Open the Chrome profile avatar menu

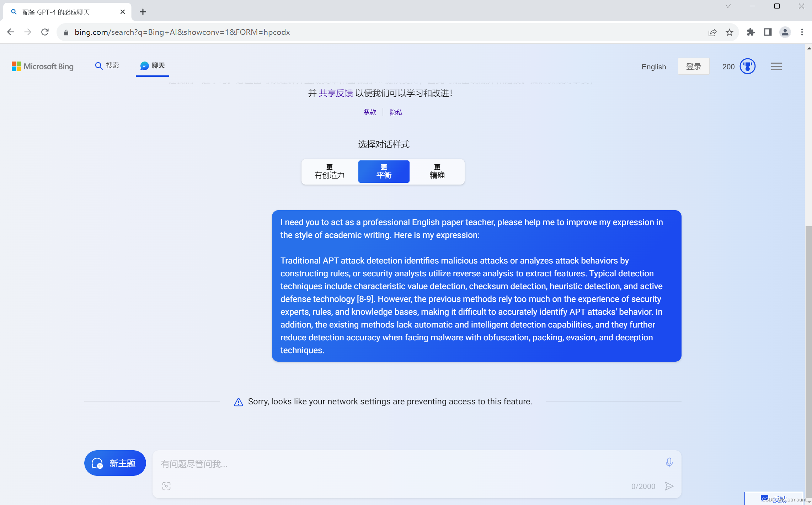tap(785, 32)
